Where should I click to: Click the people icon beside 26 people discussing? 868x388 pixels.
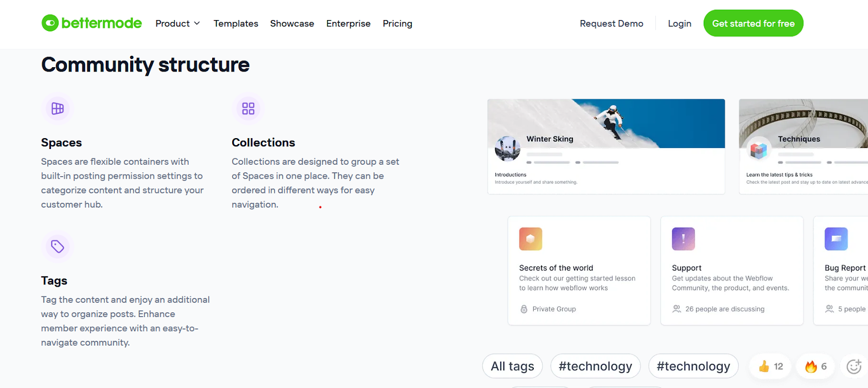pyautogui.click(x=676, y=309)
